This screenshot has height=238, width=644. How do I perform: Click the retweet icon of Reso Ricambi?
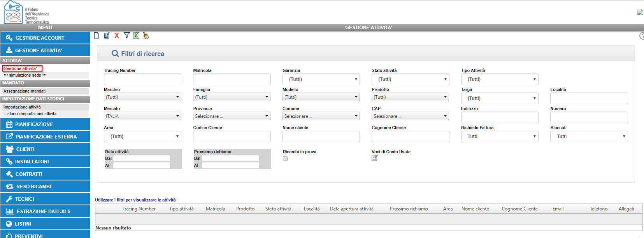pos(10,186)
